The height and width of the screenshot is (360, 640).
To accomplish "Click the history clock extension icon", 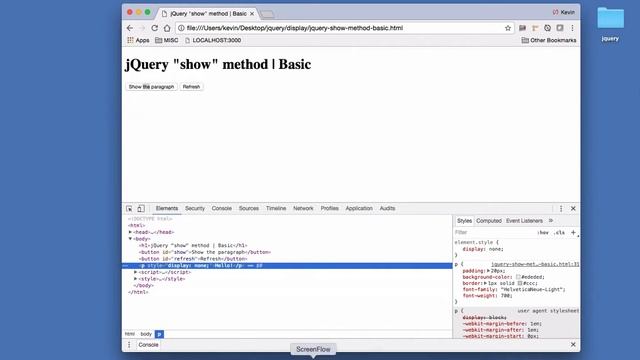I will click(547, 28).
